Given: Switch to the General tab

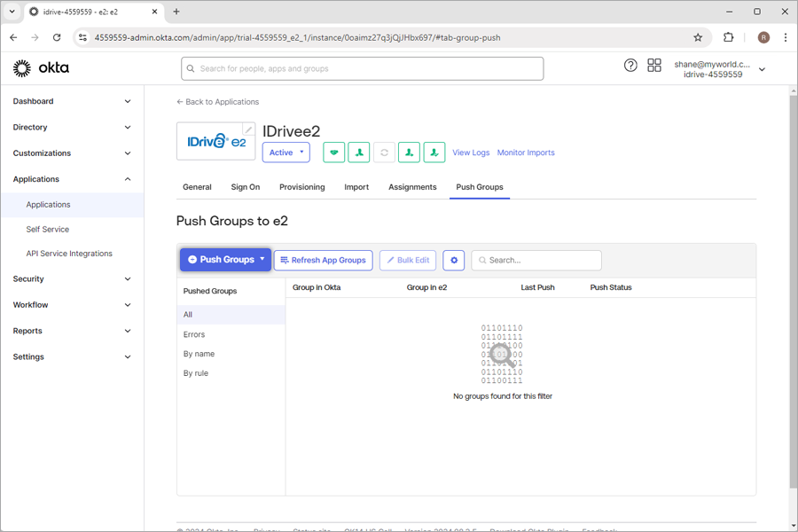Looking at the screenshot, I should [x=197, y=187].
